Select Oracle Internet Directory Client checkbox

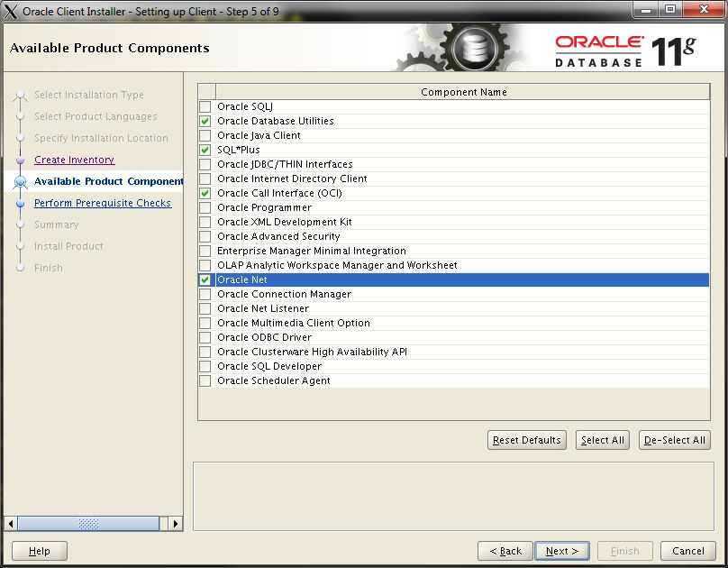click(205, 179)
